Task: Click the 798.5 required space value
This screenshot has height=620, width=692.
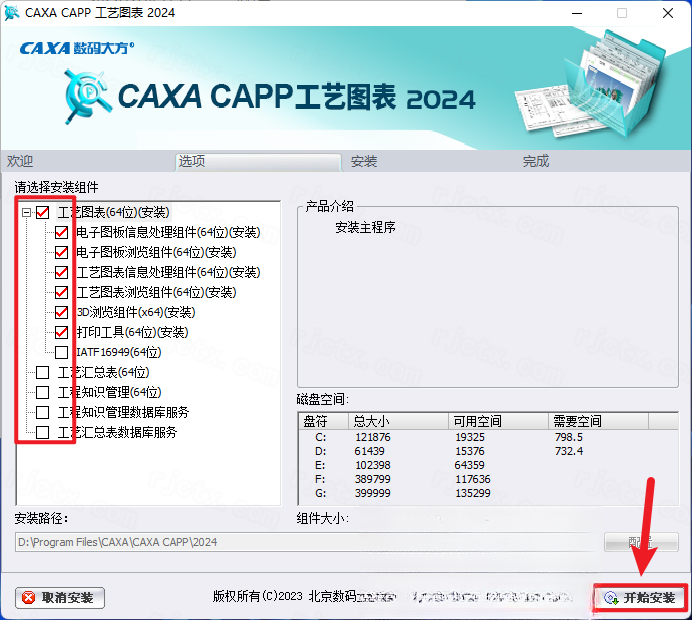Action: 568,437
